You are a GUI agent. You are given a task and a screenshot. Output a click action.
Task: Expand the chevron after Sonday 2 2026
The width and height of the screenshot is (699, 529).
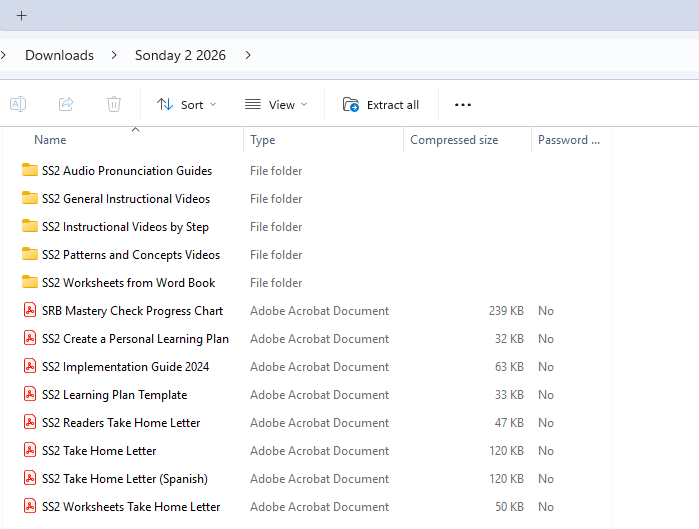click(x=248, y=55)
